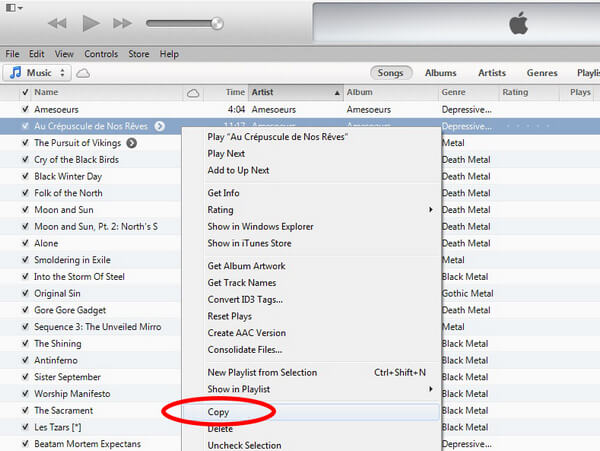Choose Show in Windows Explorer
The width and height of the screenshot is (600, 451).
[x=311, y=226]
